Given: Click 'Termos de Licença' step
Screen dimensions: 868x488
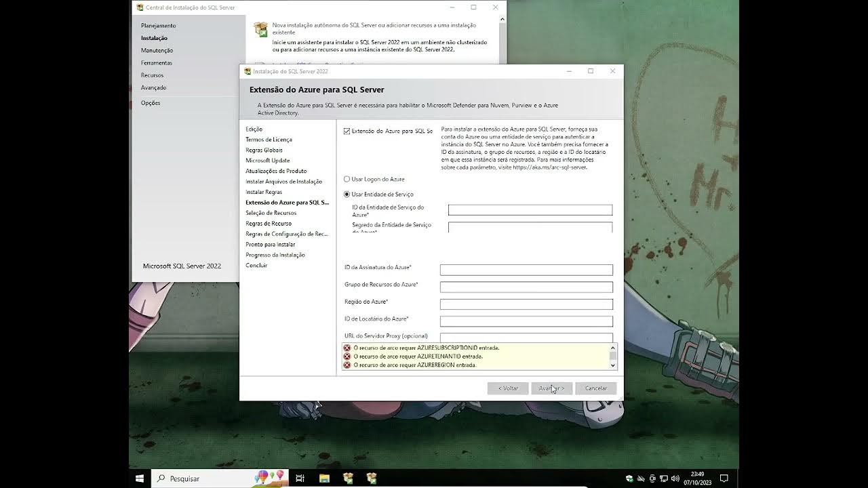Looking at the screenshot, I should (x=269, y=140).
